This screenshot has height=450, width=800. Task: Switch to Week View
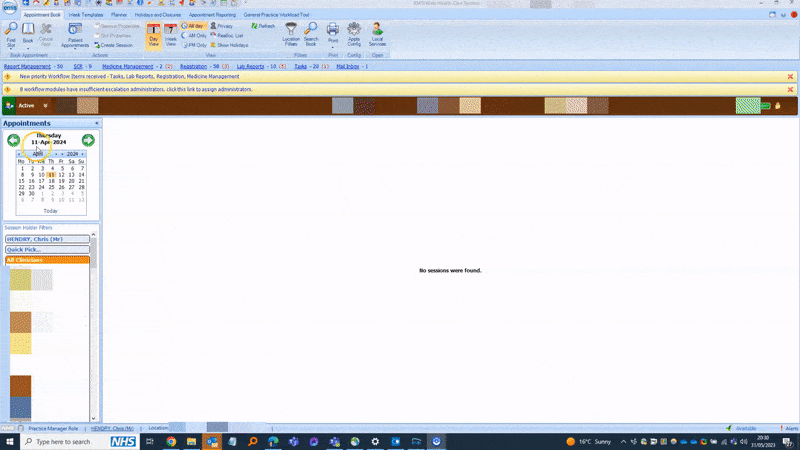[x=170, y=35]
